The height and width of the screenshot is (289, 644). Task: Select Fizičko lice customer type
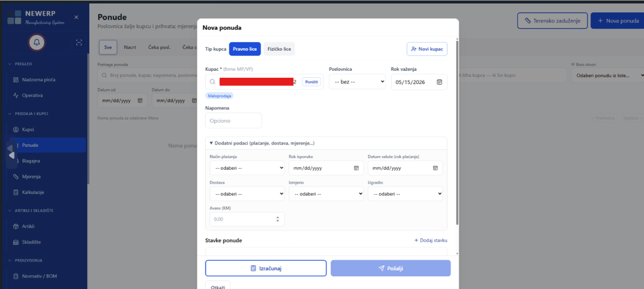click(x=280, y=49)
